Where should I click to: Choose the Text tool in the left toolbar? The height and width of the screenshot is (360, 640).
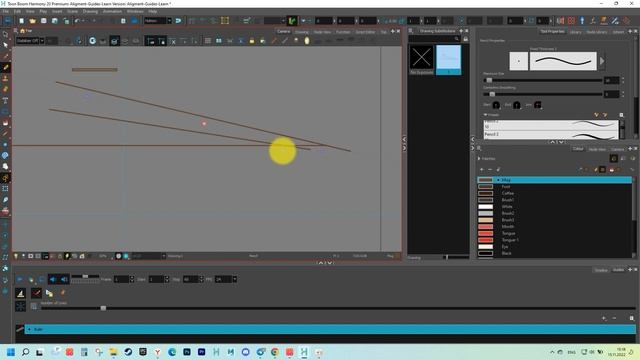pyautogui.click(x=5, y=100)
